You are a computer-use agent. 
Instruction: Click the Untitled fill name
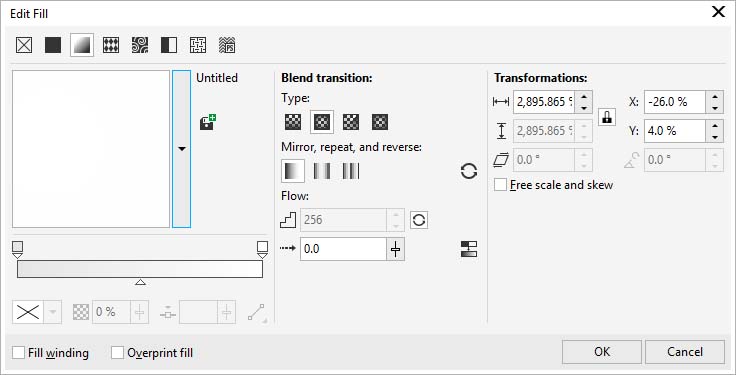(217, 78)
